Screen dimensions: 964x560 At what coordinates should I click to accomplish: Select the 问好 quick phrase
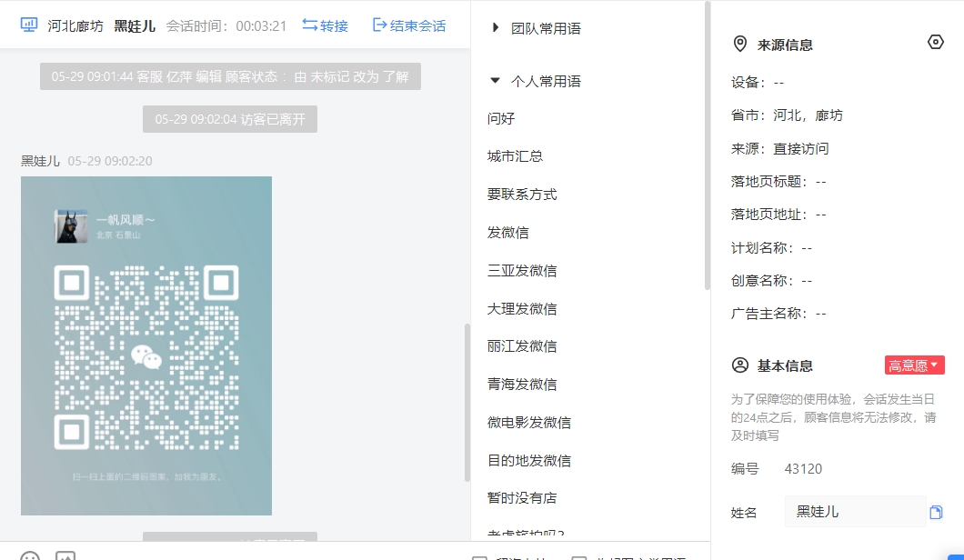coord(501,119)
